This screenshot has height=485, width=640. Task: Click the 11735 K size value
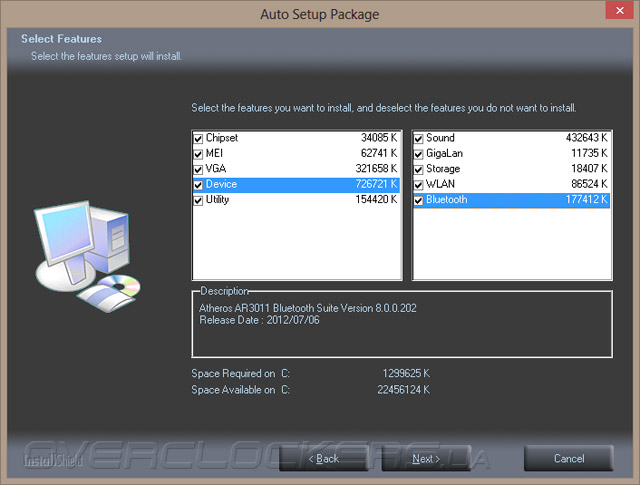(x=589, y=153)
